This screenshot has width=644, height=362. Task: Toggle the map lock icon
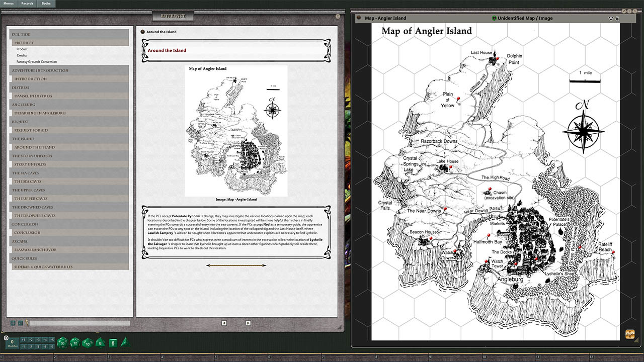[617, 18]
